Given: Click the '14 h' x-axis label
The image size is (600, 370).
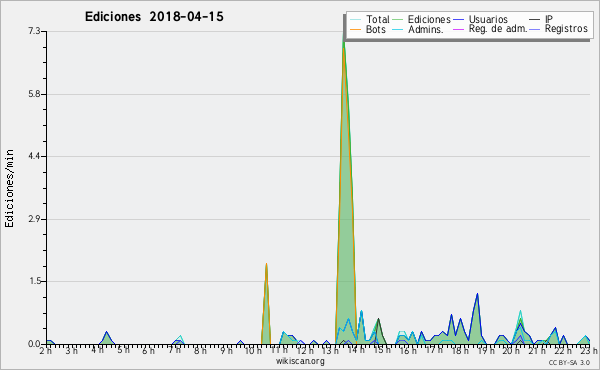Looking at the screenshot, I should 355,350.
